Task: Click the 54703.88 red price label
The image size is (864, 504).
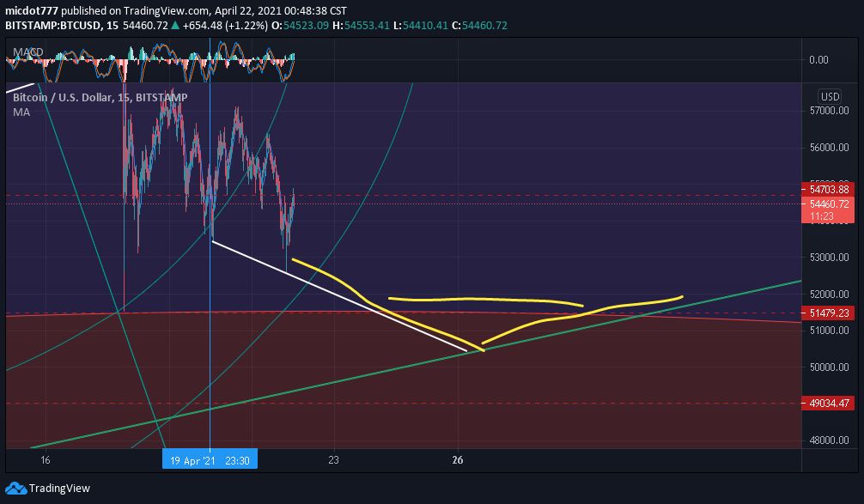Action: tap(828, 189)
